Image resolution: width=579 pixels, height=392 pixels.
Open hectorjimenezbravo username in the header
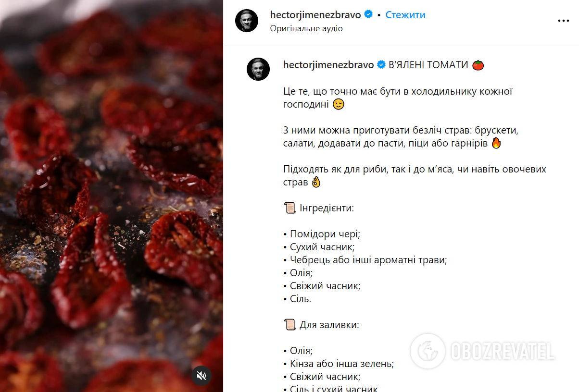point(315,15)
